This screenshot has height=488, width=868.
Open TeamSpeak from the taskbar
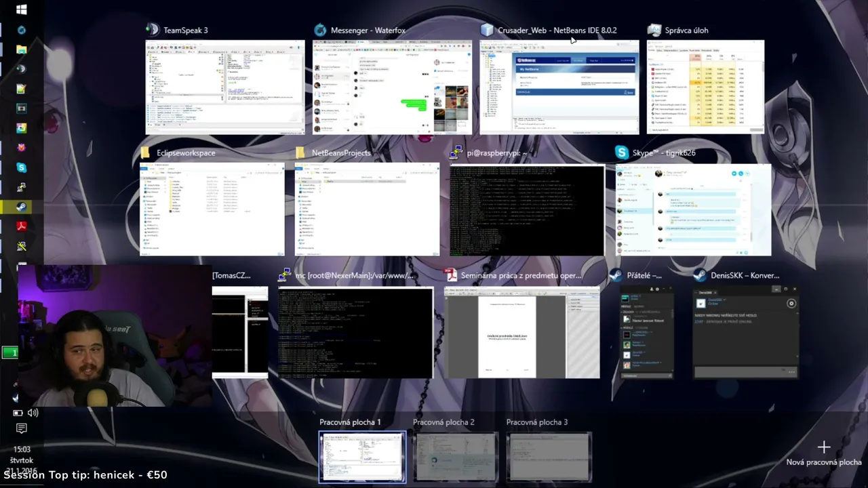point(22,68)
